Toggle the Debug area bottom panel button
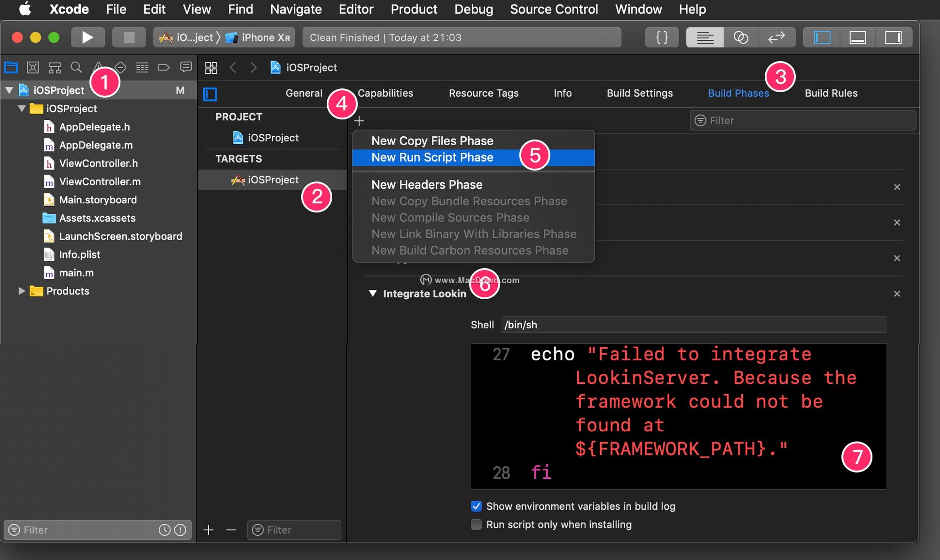The image size is (940, 560). (x=858, y=38)
